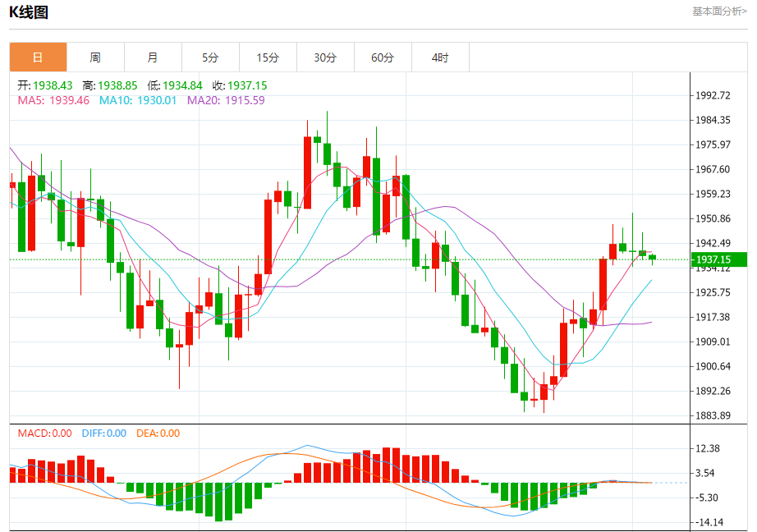757x532 pixels.
Task: Select the 日 daily chart tab
Action: tap(38, 57)
